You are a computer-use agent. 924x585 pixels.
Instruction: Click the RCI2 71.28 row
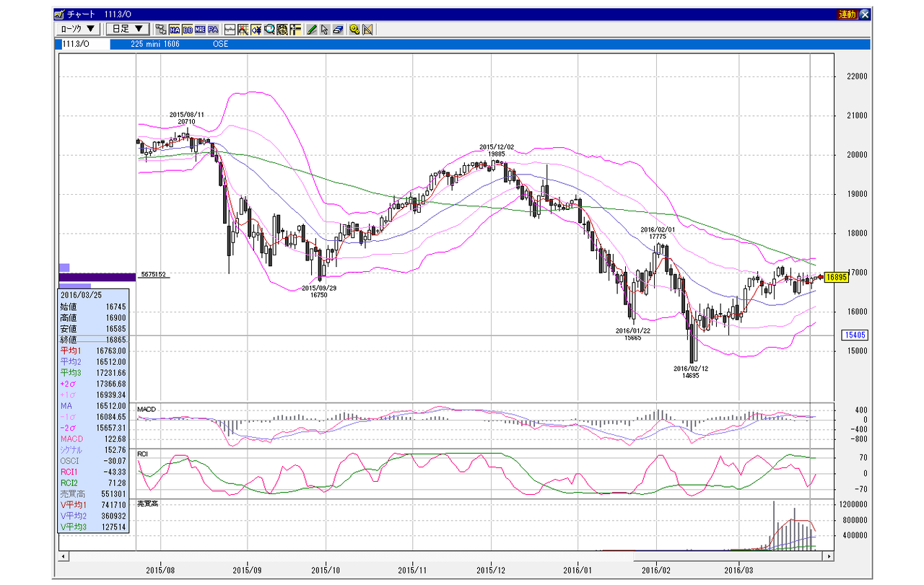point(93,483)
